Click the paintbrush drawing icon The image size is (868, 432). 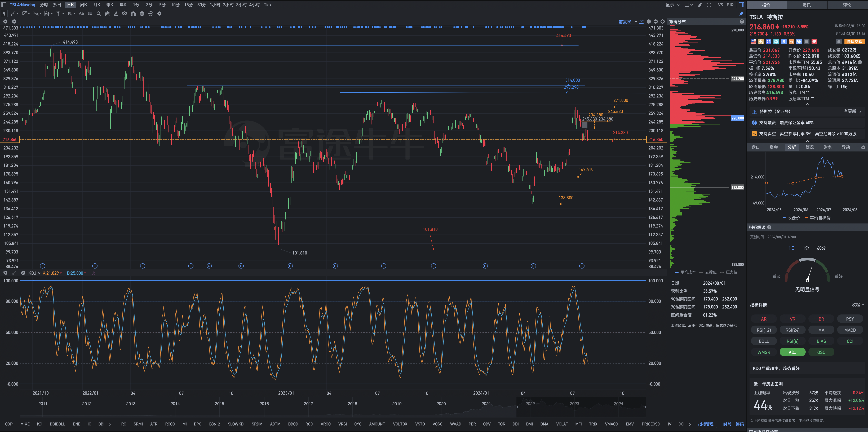click(x=700, y=5)
